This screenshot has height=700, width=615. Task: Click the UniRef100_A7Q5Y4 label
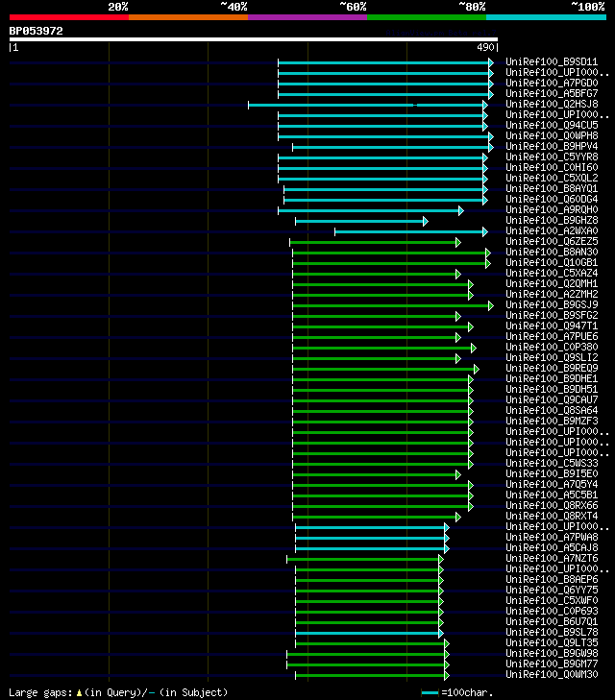pyautogui.click(x=552, y=484)
